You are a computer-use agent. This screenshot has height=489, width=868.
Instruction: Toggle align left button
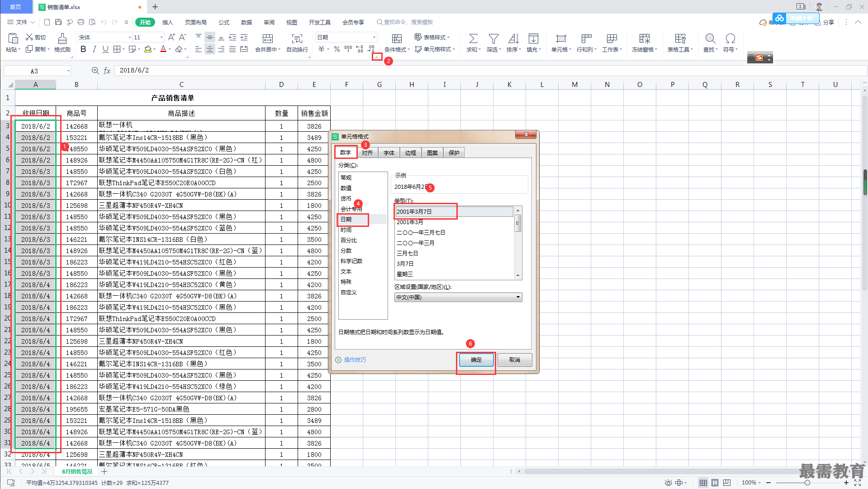(198, 49)
